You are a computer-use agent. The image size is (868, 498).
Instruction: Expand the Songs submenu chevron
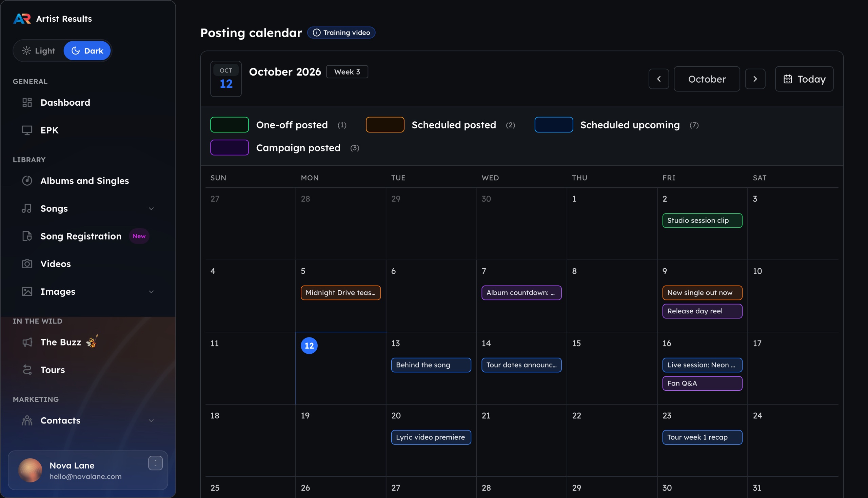[151, 208]
